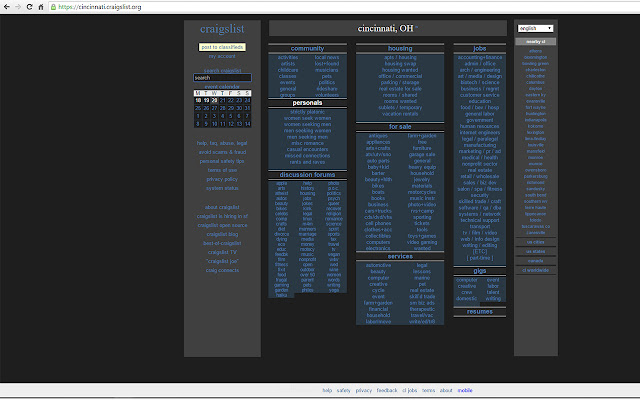Screen dimensions: 640x400
Task: Open the system status link
Action: click(x=222, y=188)
